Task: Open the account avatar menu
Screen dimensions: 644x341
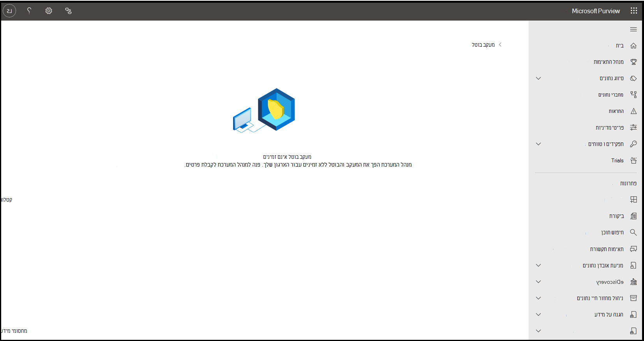Action: (9, 11)
